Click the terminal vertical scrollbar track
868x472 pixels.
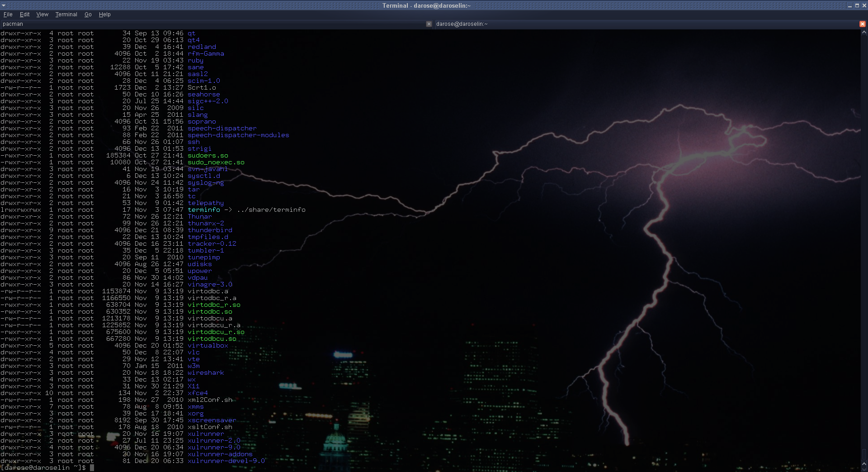coord(864,248)
